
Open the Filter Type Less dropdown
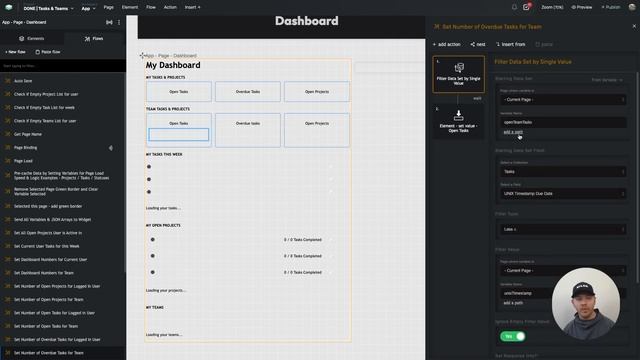563,229
